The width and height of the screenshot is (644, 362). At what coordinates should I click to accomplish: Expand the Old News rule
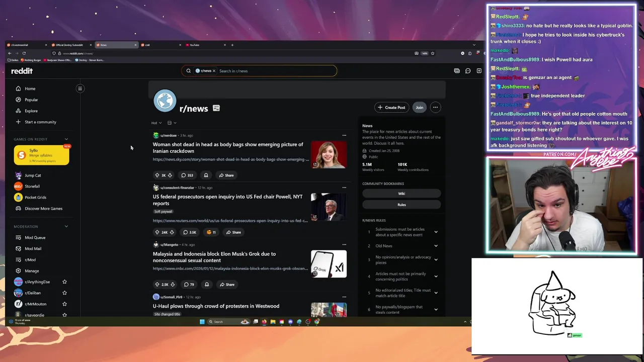436,246
